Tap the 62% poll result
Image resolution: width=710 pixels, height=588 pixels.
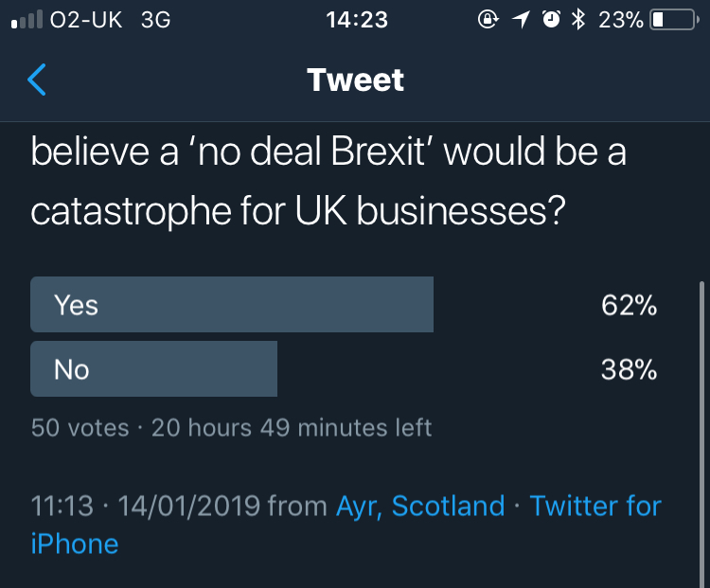click(x=629, y=306)
